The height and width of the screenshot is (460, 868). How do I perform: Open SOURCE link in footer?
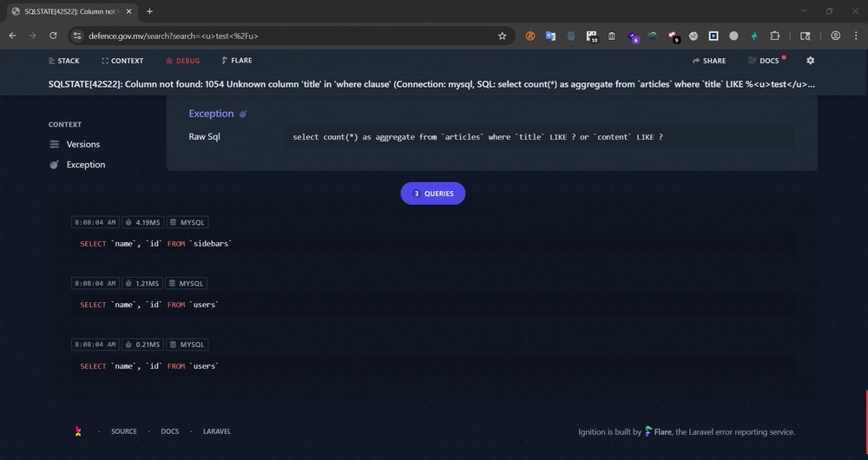[x=124, y=431]
